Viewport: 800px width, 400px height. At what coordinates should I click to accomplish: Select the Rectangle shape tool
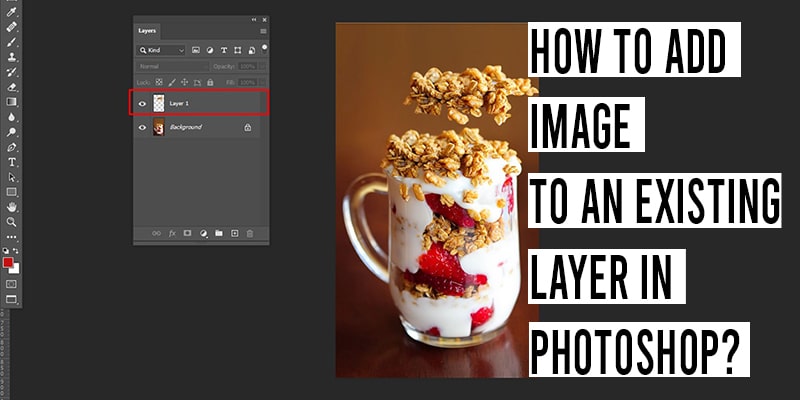(12, 192)
